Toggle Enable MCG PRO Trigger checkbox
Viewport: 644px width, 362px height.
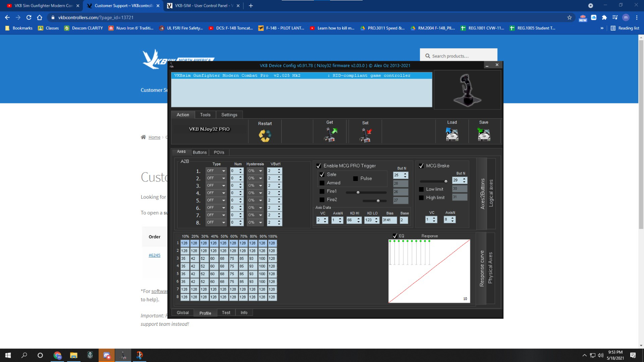(319, 166)
